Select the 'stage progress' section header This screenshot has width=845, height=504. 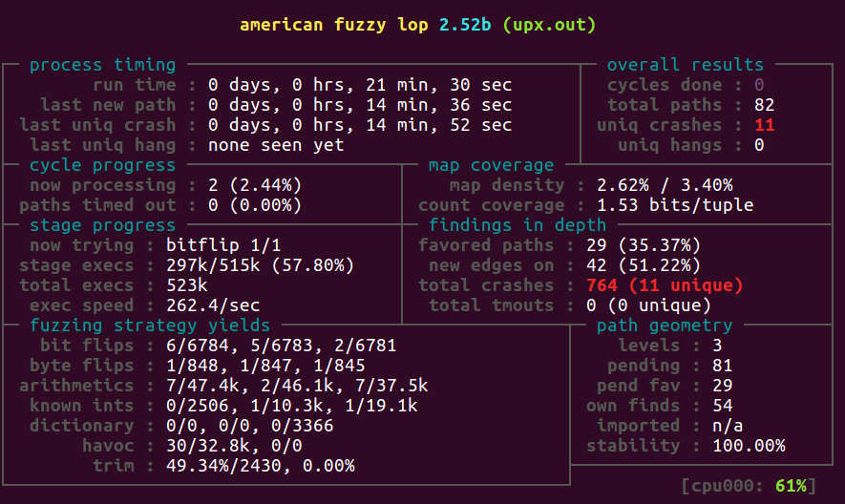[x=102, y=224]
